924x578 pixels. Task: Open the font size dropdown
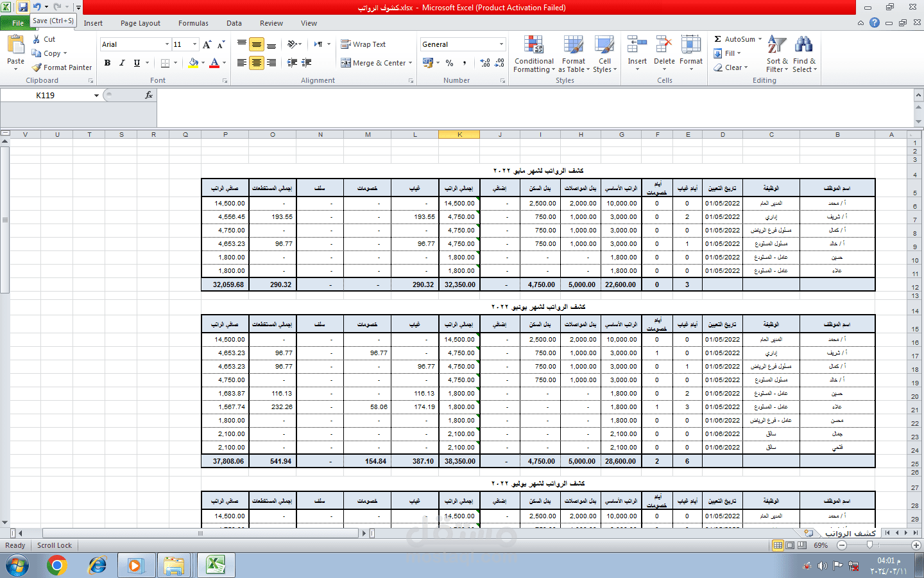coord(195,44)
